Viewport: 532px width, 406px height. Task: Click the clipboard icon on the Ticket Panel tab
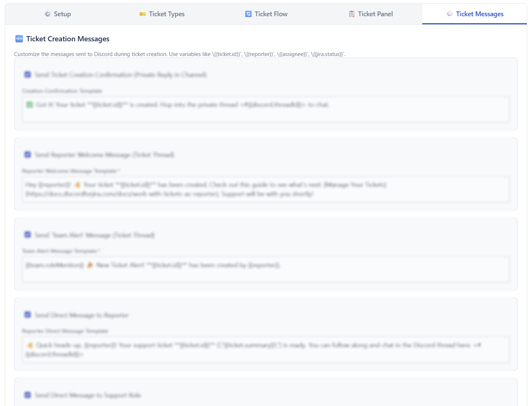(351, 14)
